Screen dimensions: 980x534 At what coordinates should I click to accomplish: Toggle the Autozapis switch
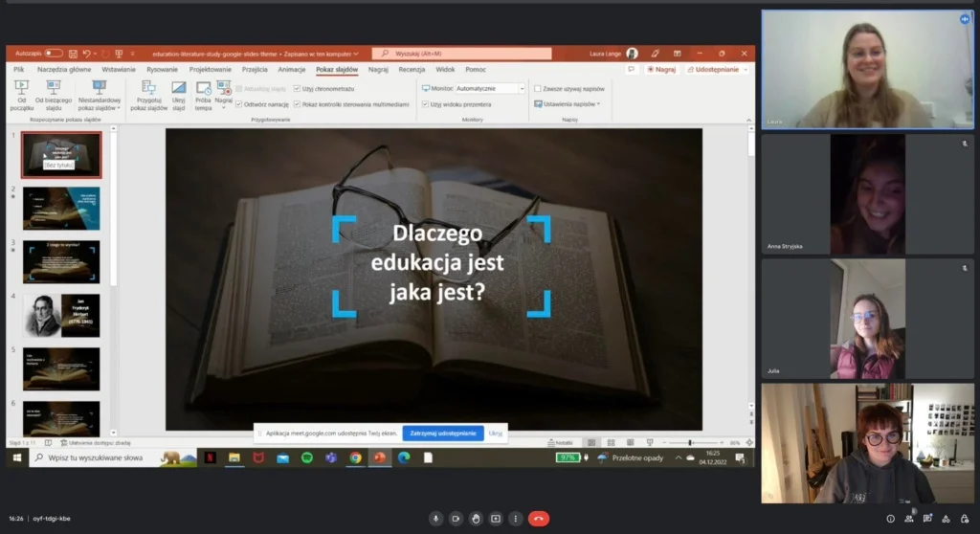tap(53, 54)
